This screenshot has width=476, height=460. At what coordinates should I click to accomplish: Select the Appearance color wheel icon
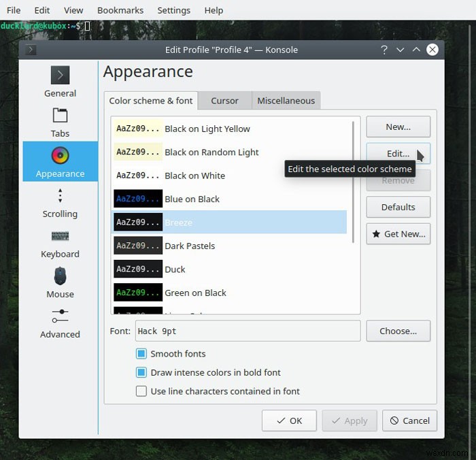tap(60, 156)
